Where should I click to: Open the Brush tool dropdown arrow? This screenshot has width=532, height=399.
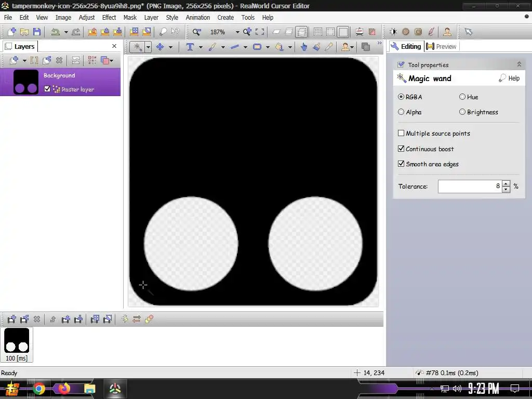click(x=223, y=47)
